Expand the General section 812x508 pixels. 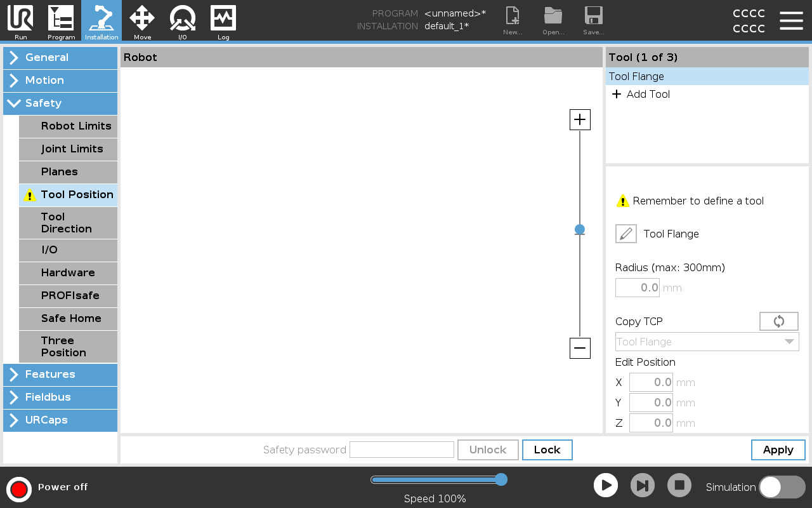[60, 58]
